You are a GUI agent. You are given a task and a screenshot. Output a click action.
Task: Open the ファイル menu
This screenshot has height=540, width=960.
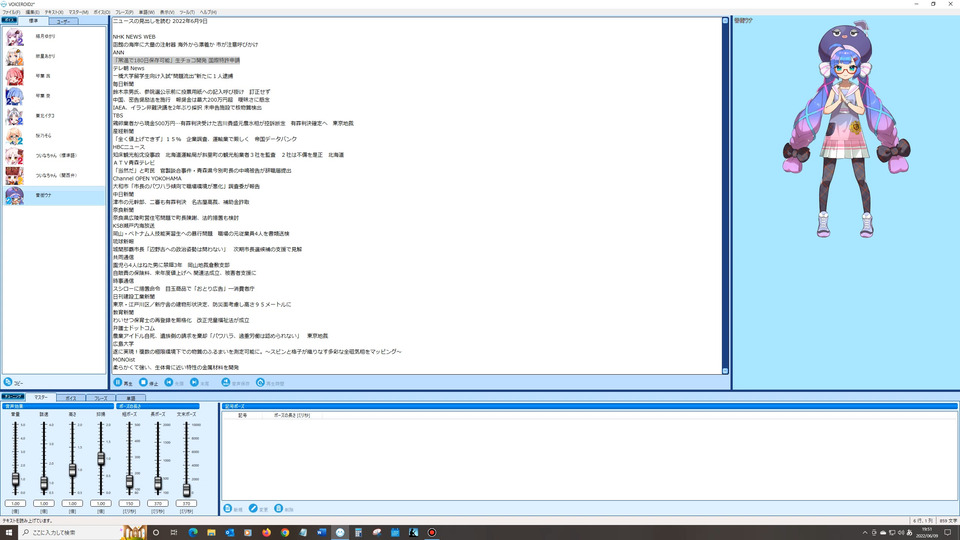11,12
